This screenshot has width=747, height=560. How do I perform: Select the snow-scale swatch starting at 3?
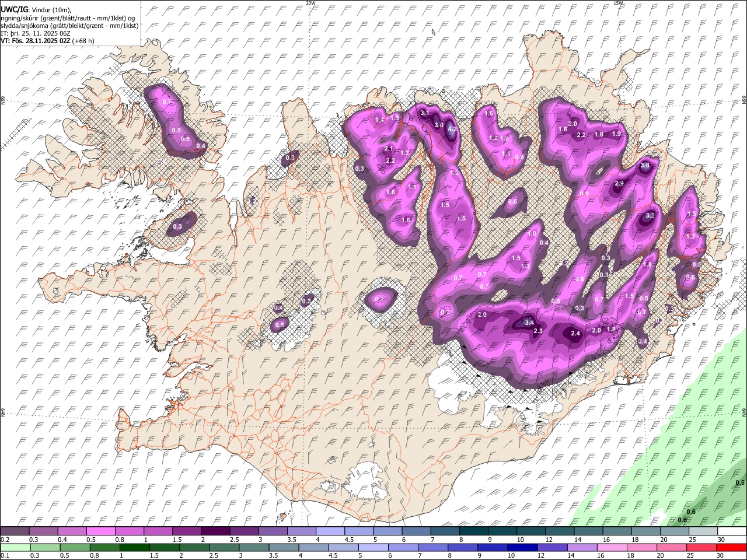click(x=273, y=531)
